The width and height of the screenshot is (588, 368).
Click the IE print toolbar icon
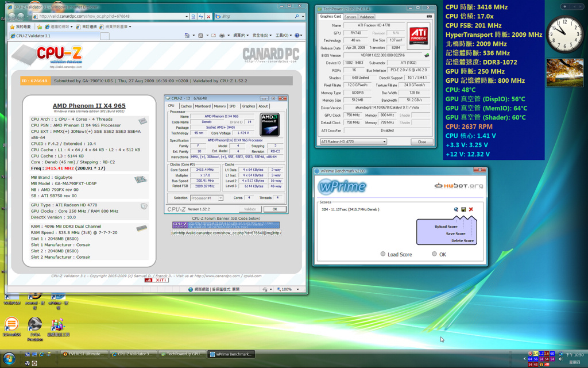pos(222,36)
